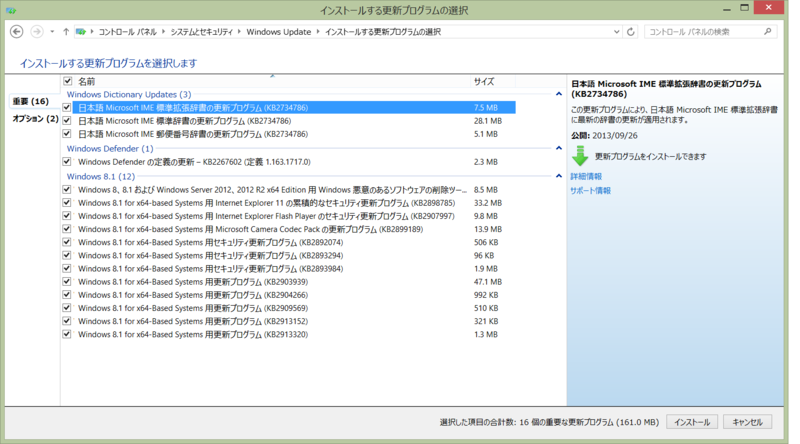Go back with the back arrow button
800x444 pixels.
tap(17, 32)
